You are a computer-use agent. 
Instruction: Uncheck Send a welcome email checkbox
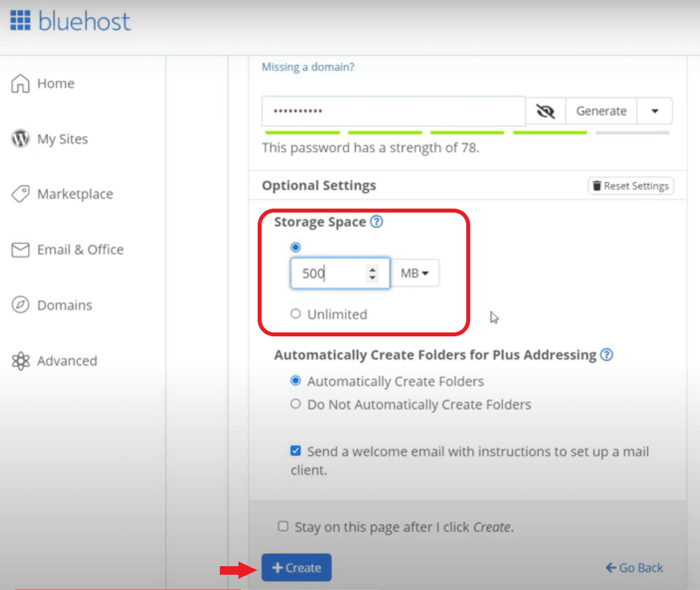(295, 450)
